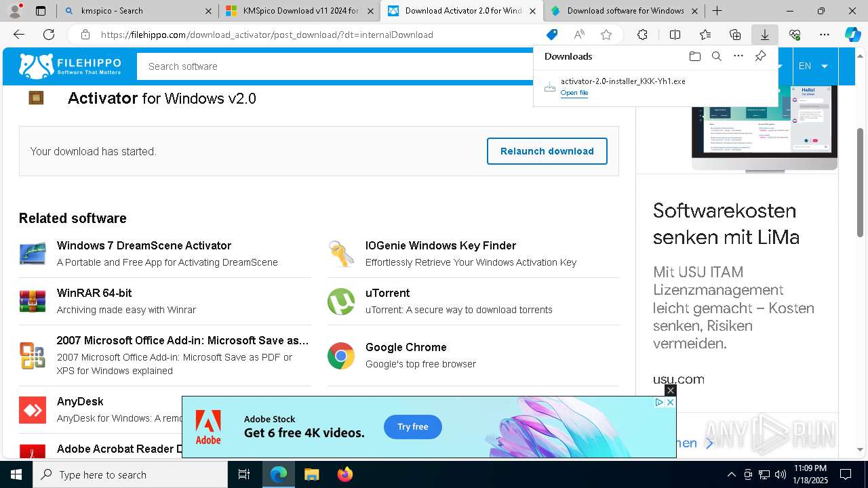The height and width of the screenshot is (488, 868).
Task: Click Try free on Adobe Stock ad
Action: coord(413,427)
